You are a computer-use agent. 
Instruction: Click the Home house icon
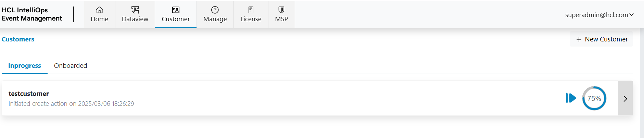[x=99, y=10]
